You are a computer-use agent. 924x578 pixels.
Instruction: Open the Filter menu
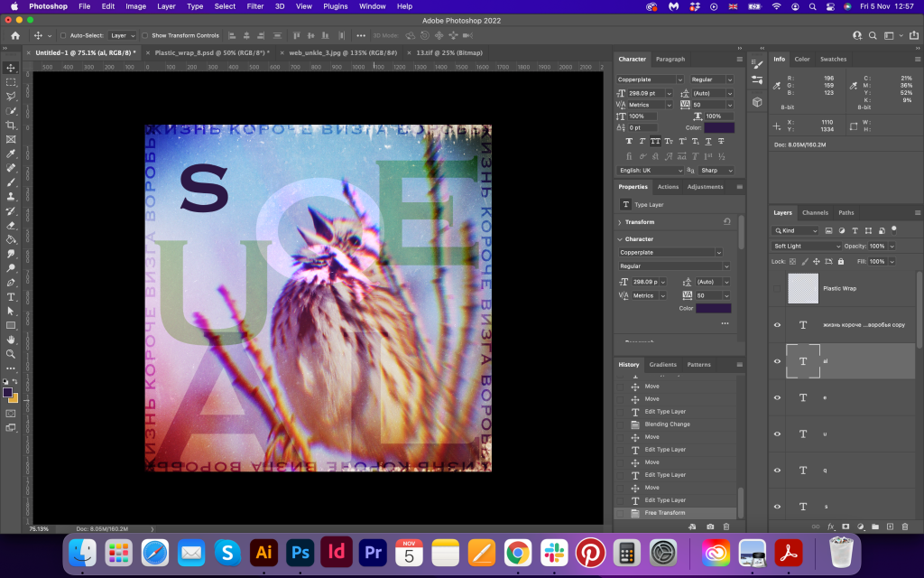click(x=255, y=6)
